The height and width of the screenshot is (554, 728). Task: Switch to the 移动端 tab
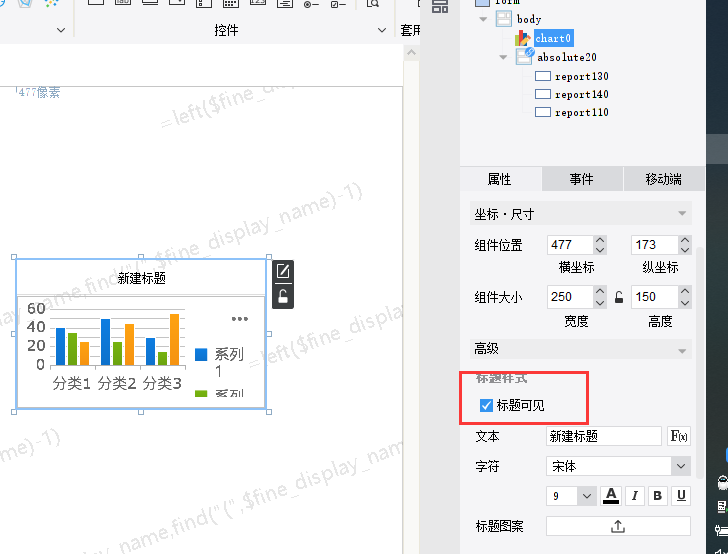point(664,179)
